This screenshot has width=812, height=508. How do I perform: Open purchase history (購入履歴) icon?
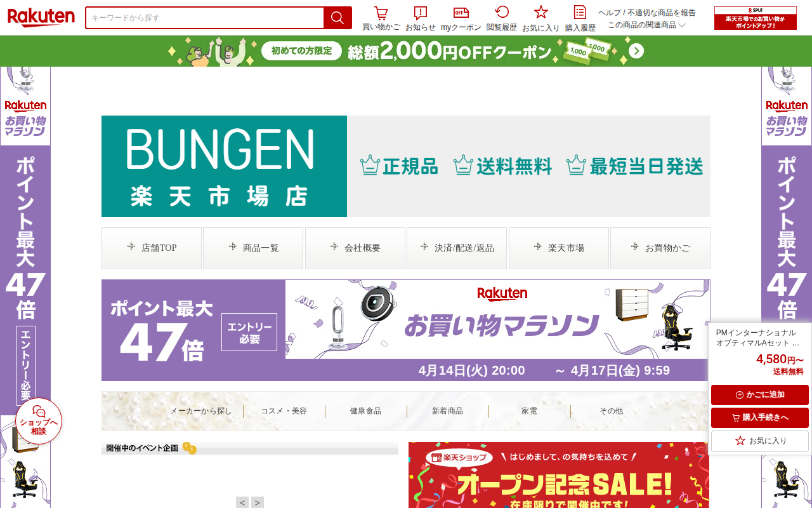click(x=580, y=18)
